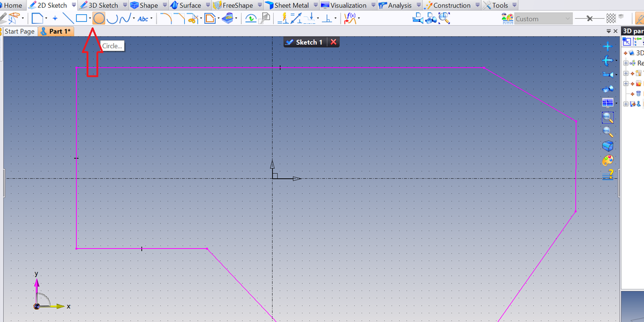This screenshot has width=644, height=322.
Task: Click the shaded cube display icon
Action: (x=607, y=146)
